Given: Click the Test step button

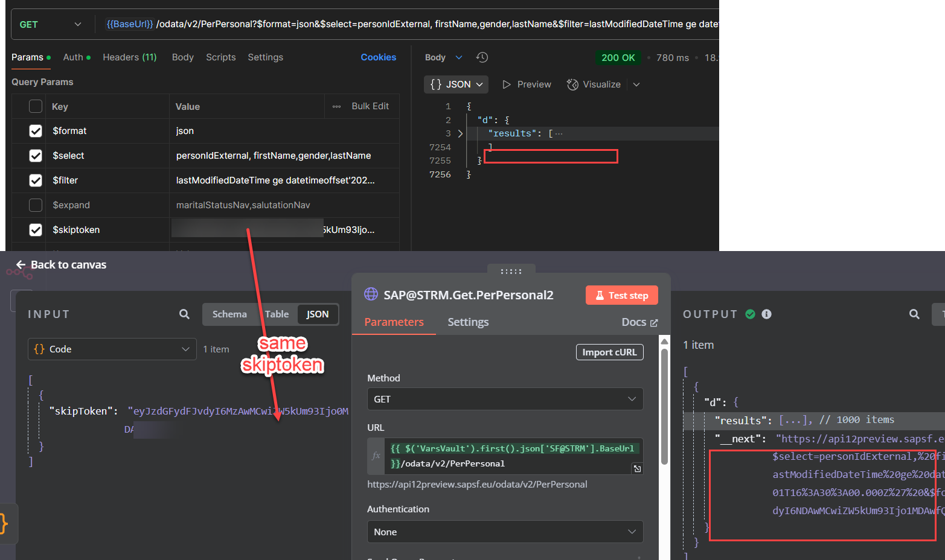Looking at the screenshot, I should point(621,295).
